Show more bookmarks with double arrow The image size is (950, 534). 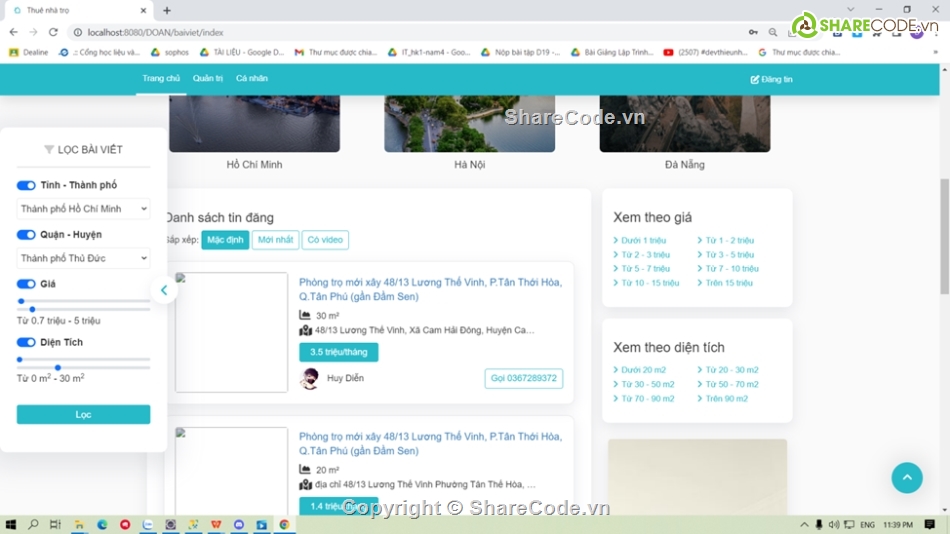click(935, 53)
